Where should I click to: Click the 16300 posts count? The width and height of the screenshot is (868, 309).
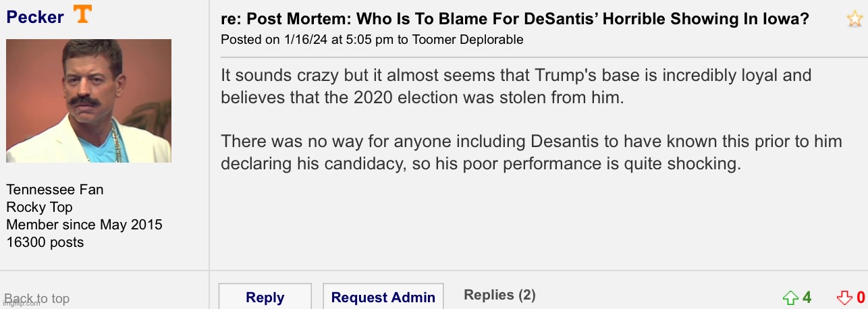pyautogui.click(x=45, y=242)
